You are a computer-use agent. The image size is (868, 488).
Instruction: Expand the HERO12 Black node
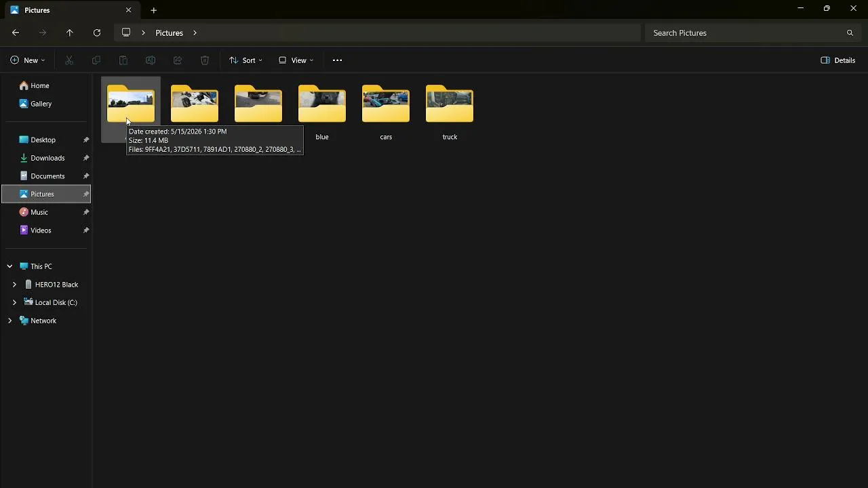[x=14, y=285]
